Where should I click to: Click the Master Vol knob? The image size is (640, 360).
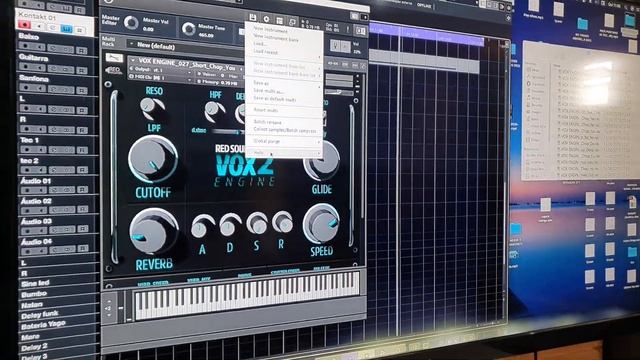point(131,22)
